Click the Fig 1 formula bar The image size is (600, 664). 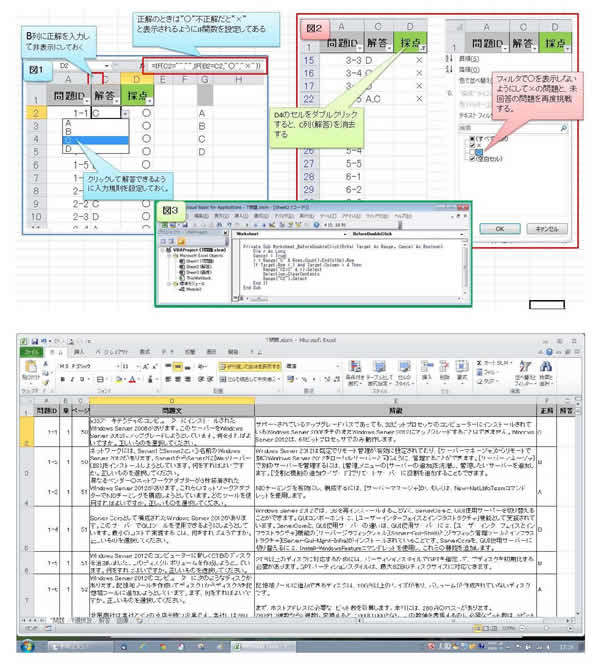[x=206, y=66]
